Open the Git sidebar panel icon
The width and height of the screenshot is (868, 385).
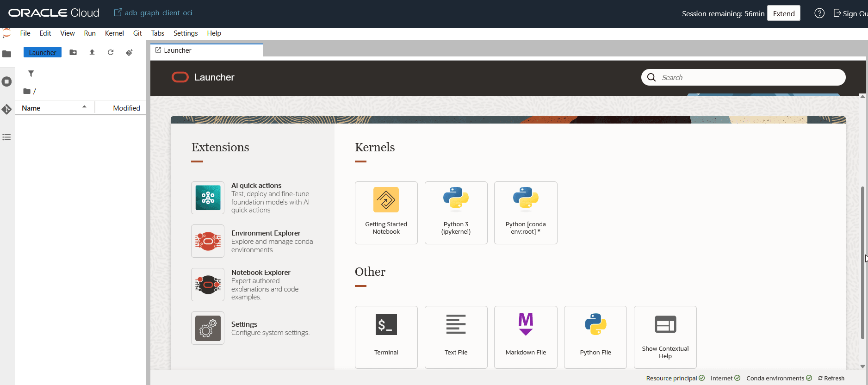tap(6, 109)
